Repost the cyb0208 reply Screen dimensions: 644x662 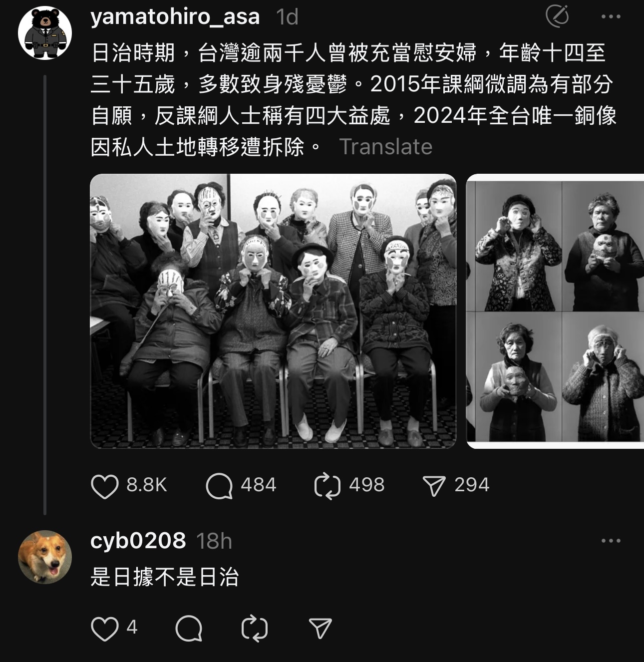tap(255, 629)
